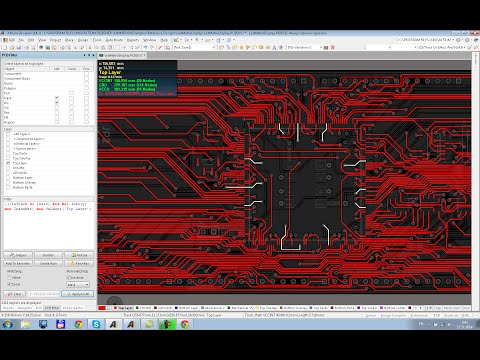Uncheck the Top Layer checkbox

click(x=8, y=163)
